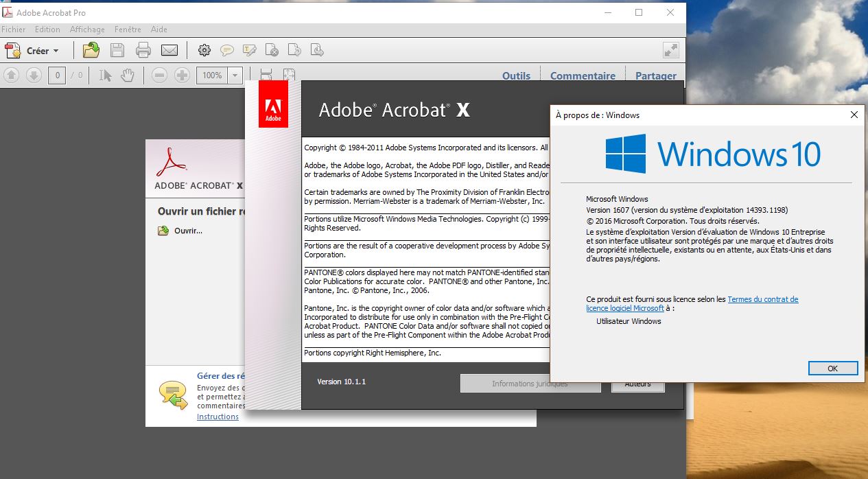This screenshot has width=868, height=479.
Task: Open the Commentaire pane tab
Action: click(583, 75)
